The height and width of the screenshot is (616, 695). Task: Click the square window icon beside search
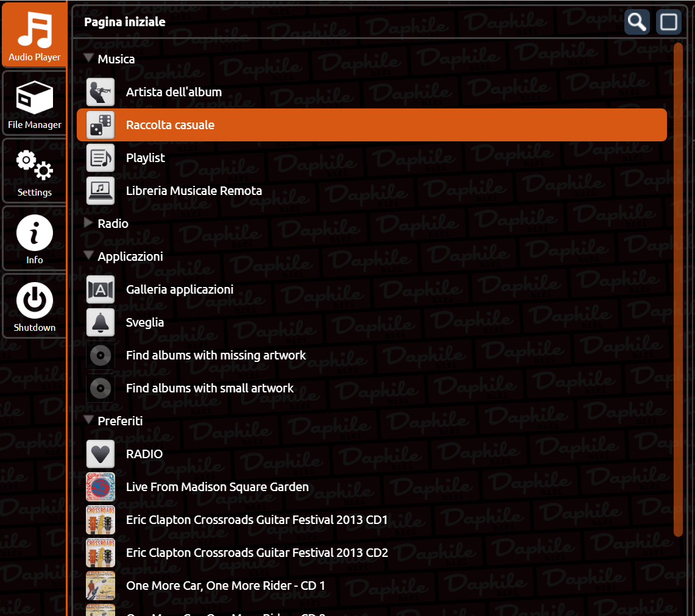(668, 22)
